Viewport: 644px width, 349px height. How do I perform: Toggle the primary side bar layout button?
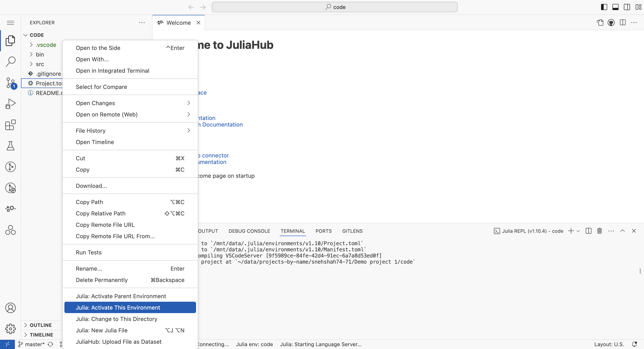tap(604, 7)
